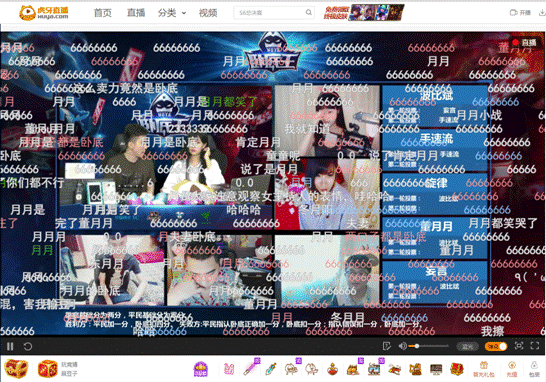Screen dimensions: 546x382
Task: Expand the 分类 category dropdown
Action: click(x=172, y=13)
